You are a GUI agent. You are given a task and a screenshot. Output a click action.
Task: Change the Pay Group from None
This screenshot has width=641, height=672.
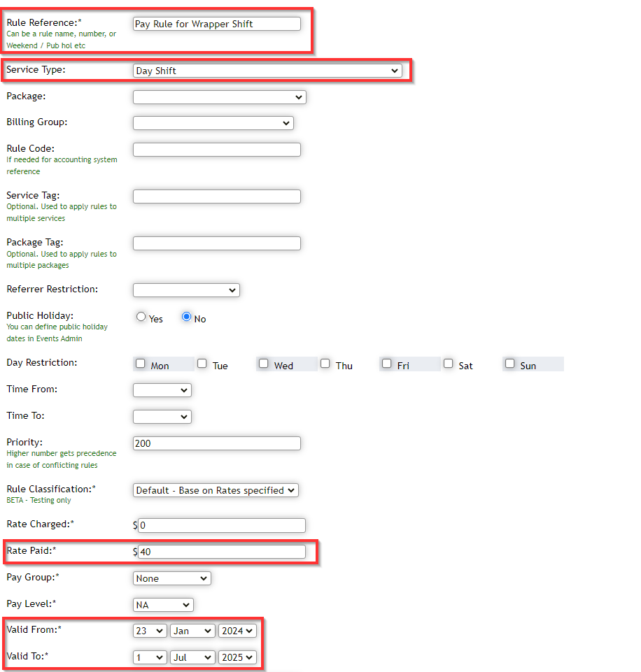[x=171, y=578]
